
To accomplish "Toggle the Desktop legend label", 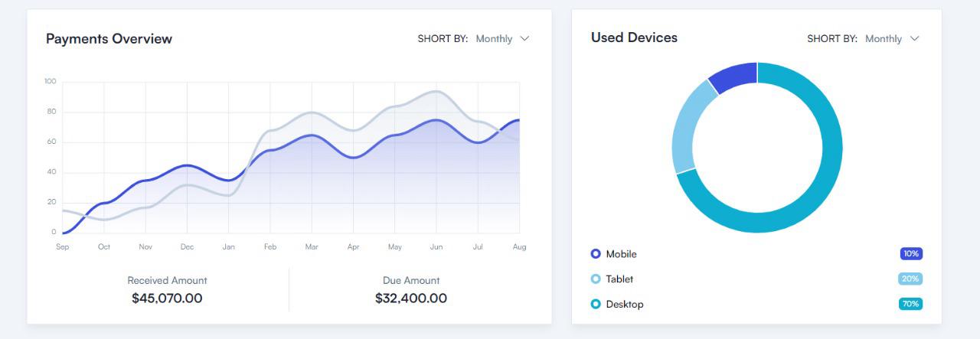I will [625, 305].
